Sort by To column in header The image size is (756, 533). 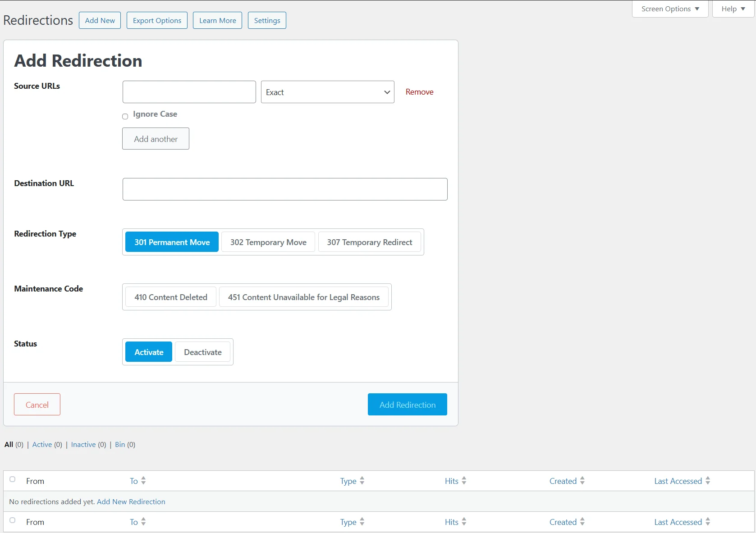coord(138,481)
